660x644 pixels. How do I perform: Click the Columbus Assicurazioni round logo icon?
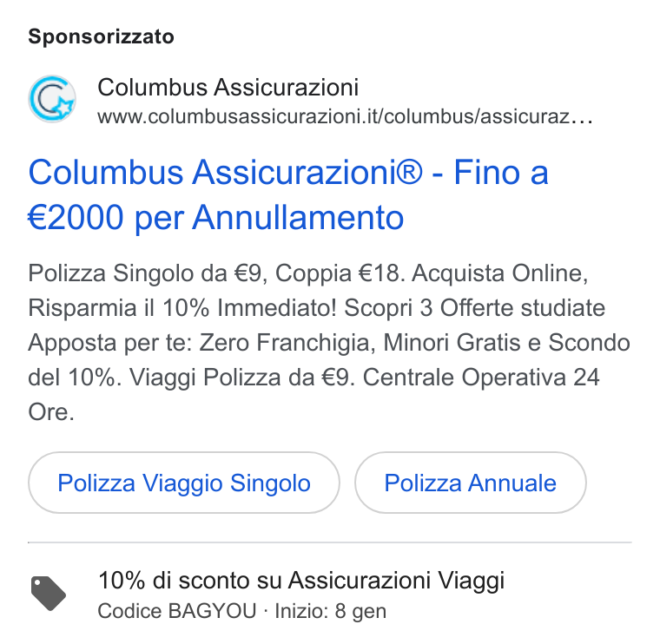pyautogui.click(x=52, y=99)
